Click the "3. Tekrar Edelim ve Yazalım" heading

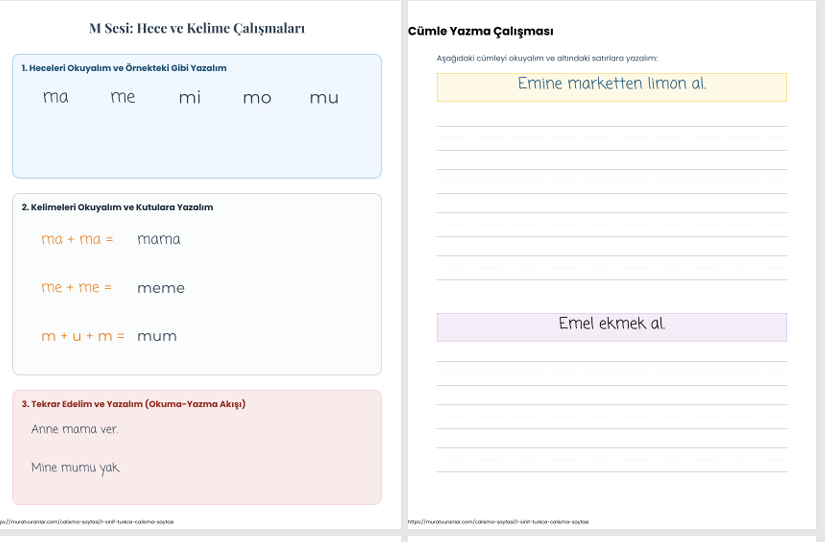133,404
